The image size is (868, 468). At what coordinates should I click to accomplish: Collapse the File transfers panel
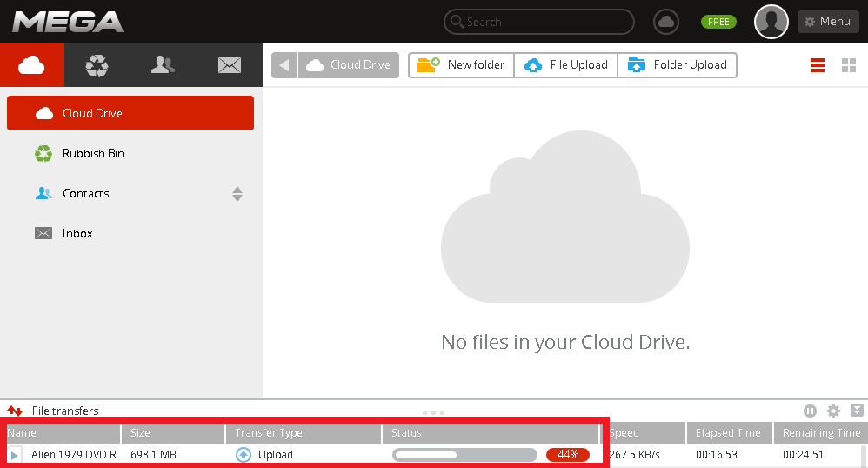tap(857, 411)
